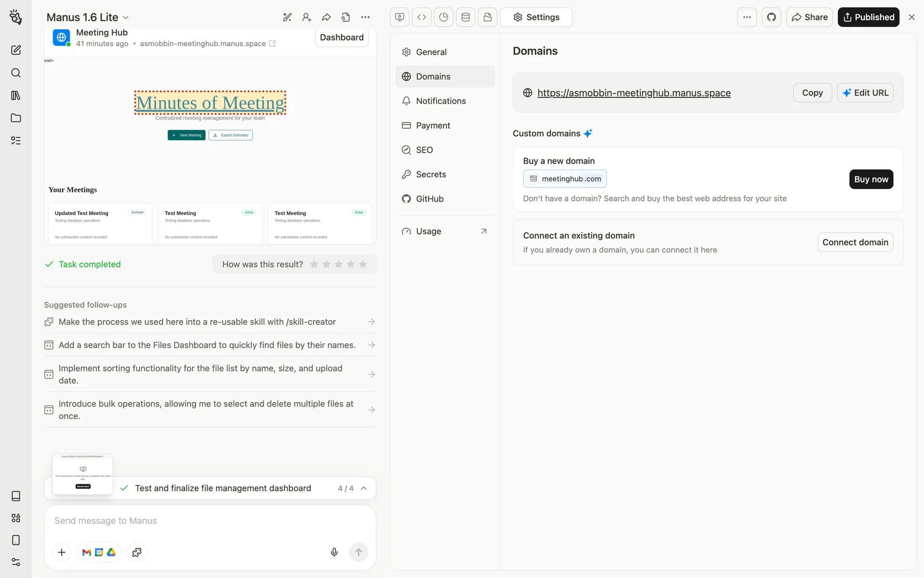This screenshot has width=924, height=578.
Task: Click the microphone voice input icon
Action: tap(334, 552)
